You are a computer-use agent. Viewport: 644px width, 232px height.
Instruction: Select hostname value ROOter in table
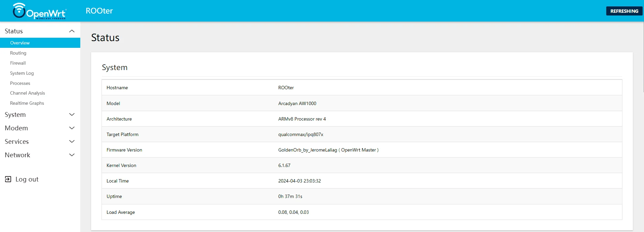coord(286,88)
